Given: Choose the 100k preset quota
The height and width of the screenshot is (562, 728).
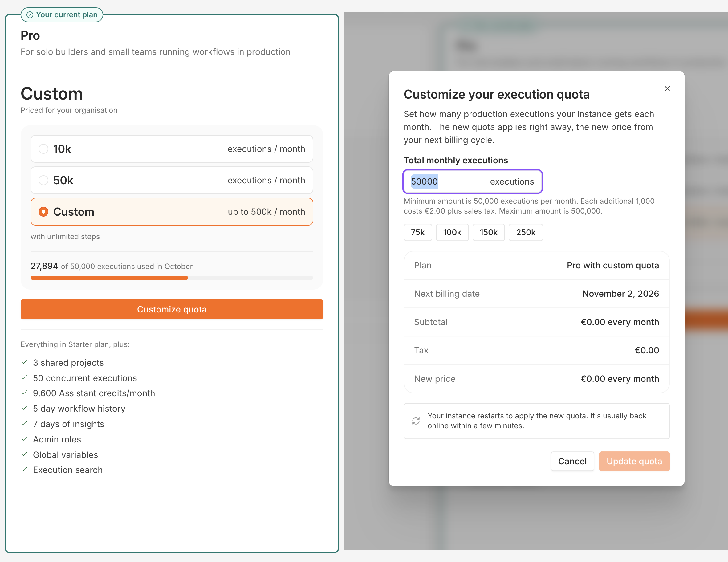Looking at the screenshot, I should [x=452, y=232].
